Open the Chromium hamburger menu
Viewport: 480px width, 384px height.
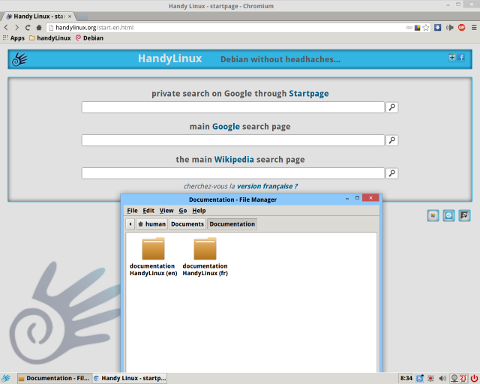click(474, 28)
